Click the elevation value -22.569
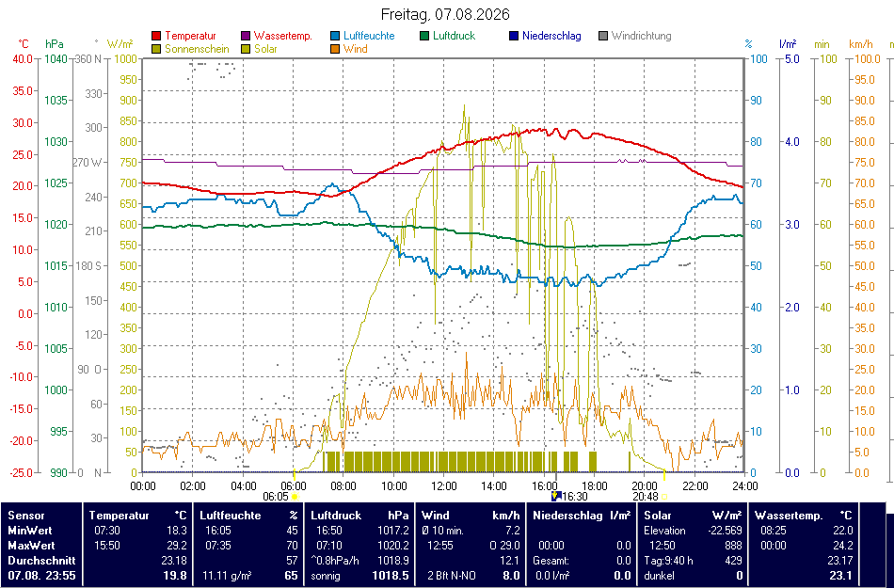Screen dimensions: 894x588 coord(724,531)
